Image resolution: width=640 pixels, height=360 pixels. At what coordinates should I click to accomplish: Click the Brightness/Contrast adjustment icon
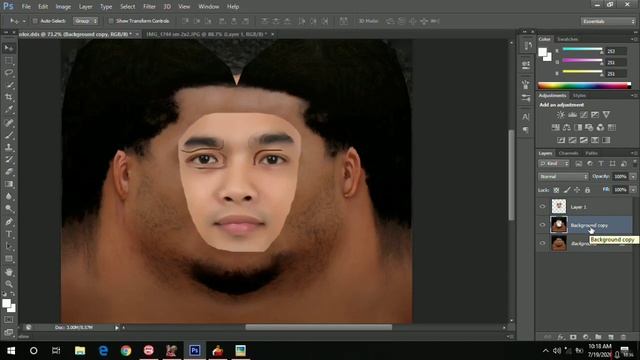(561, 115)
